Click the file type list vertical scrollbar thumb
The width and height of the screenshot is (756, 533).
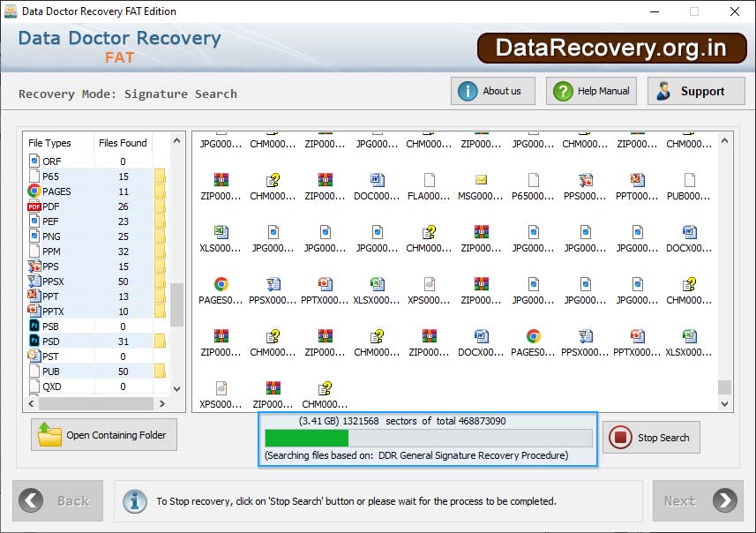[x=177, y=304]
